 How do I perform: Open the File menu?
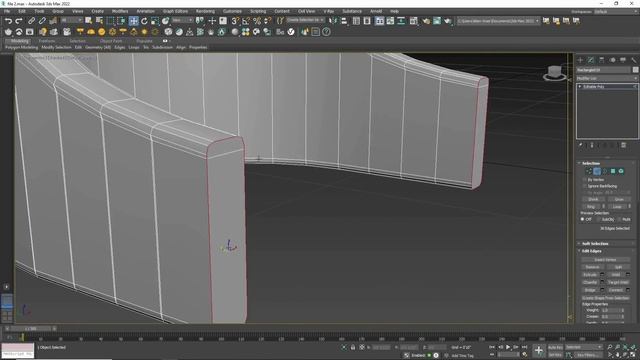click(x=7, y=11)
